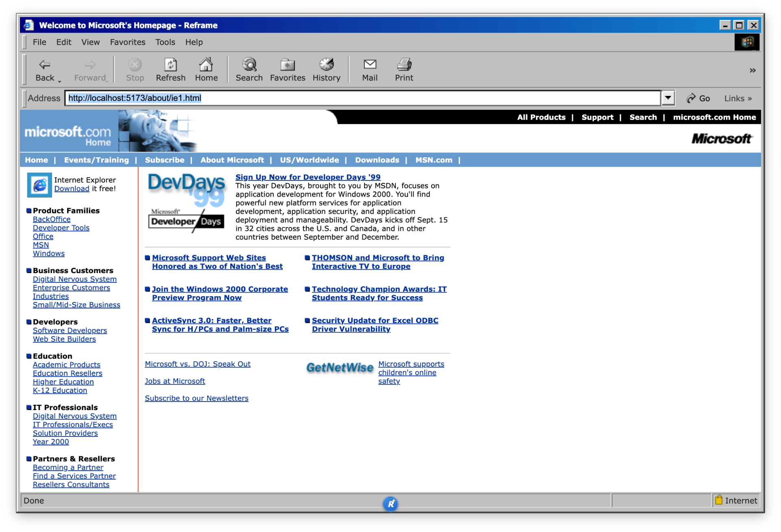Click the Forward arrow toolbar icon
Screen dimensions: 781x532
[x=90, y=64]
